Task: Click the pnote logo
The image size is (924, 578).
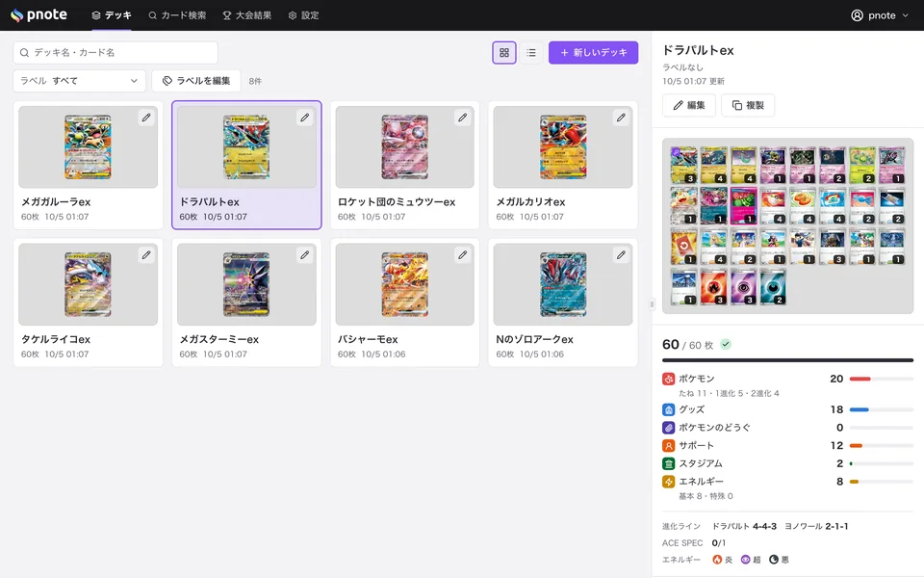Action: 38,15
